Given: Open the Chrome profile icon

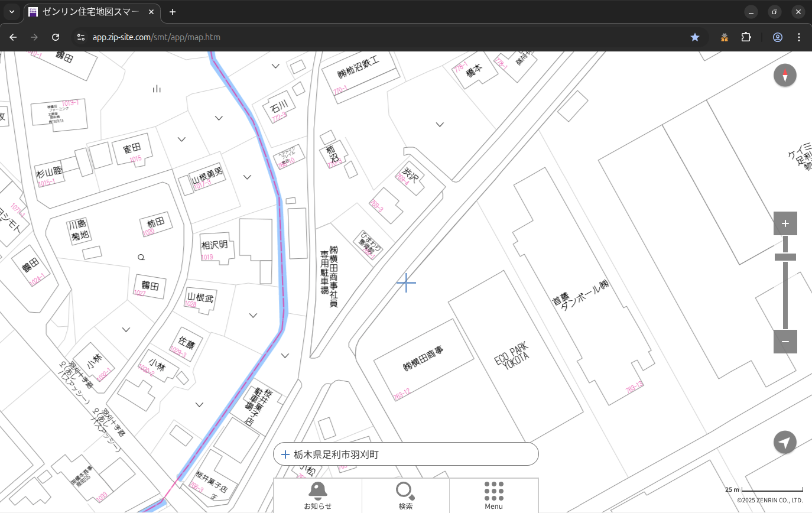Looking at the screenshot, I should (x=777, y=37).
